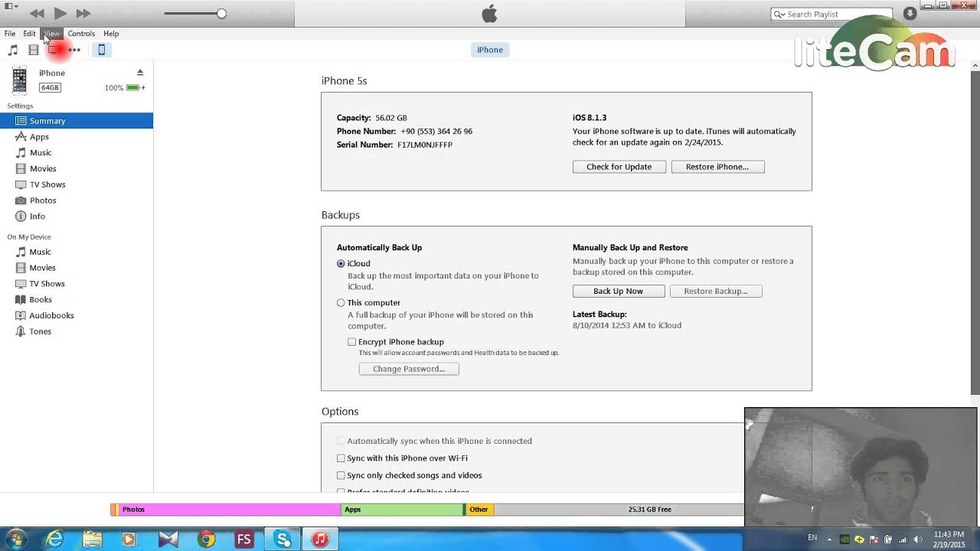This screenshot has height=551, width=980.
Task: Enable Encrypt iPhone backup checkbox
Action: [x=351, y=342]
